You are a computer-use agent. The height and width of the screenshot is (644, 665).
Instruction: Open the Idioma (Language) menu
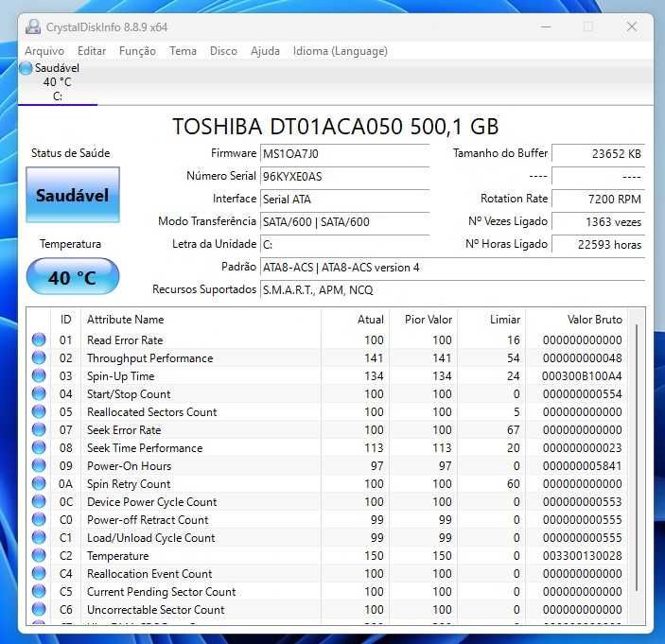pyautogui.click(x=341, y=51)
